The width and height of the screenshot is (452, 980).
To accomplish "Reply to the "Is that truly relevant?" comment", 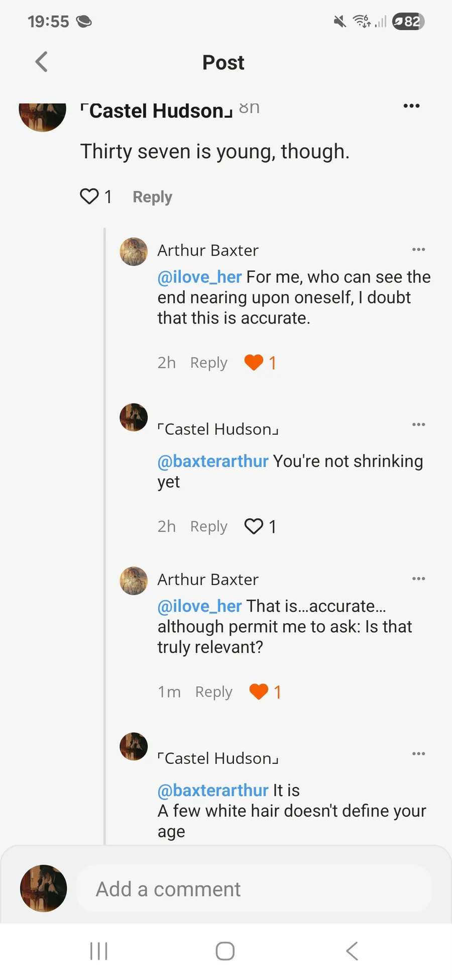I will (x=213, y=692).
